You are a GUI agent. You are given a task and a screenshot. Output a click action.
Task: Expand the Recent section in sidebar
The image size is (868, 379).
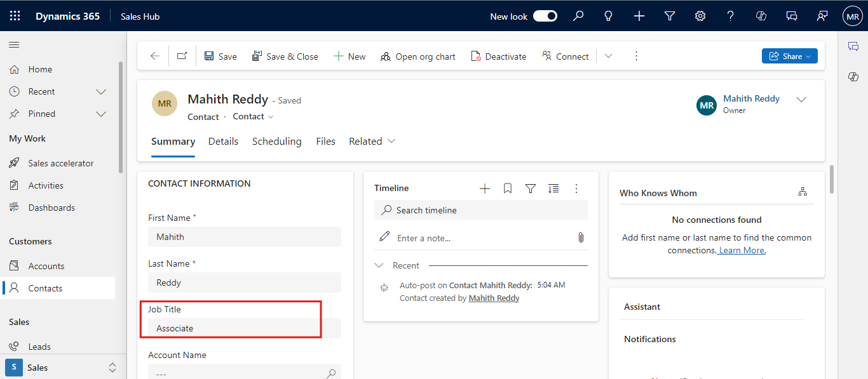pyautogui.click(x=100, y=92)
